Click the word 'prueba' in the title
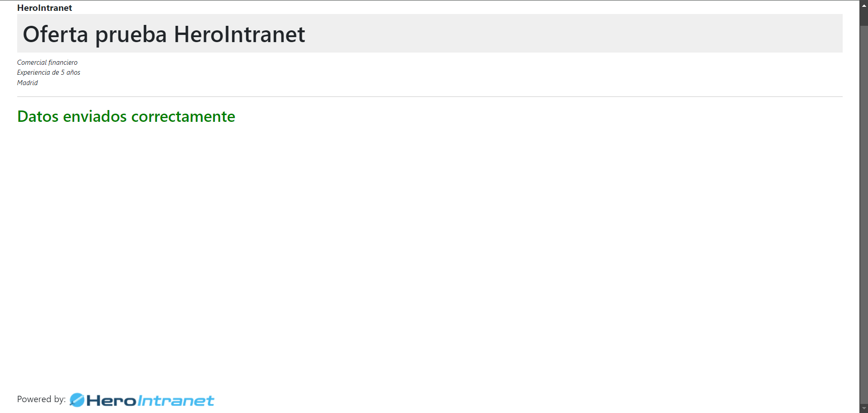 point(131,35)
